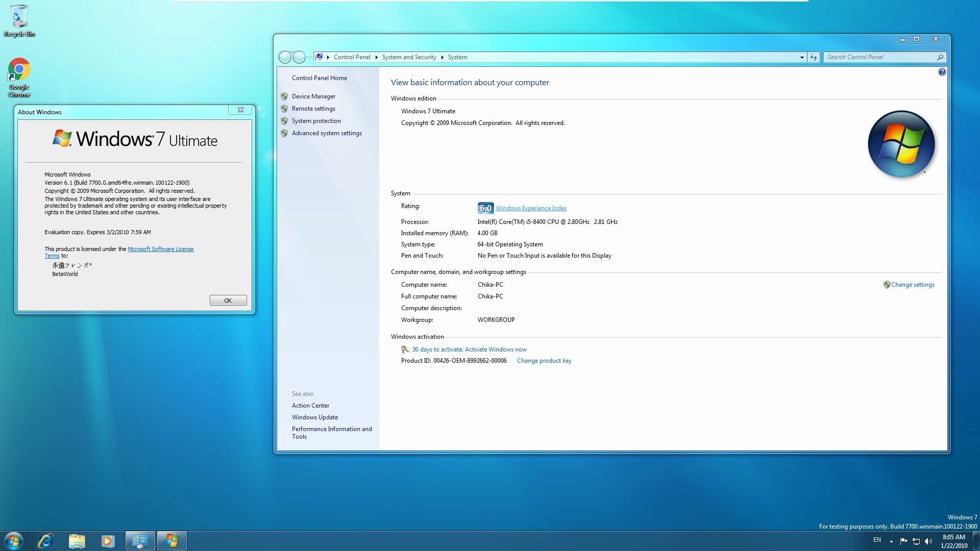
Task: Click inside the Search Control Panel box
Action: (883, 57)
